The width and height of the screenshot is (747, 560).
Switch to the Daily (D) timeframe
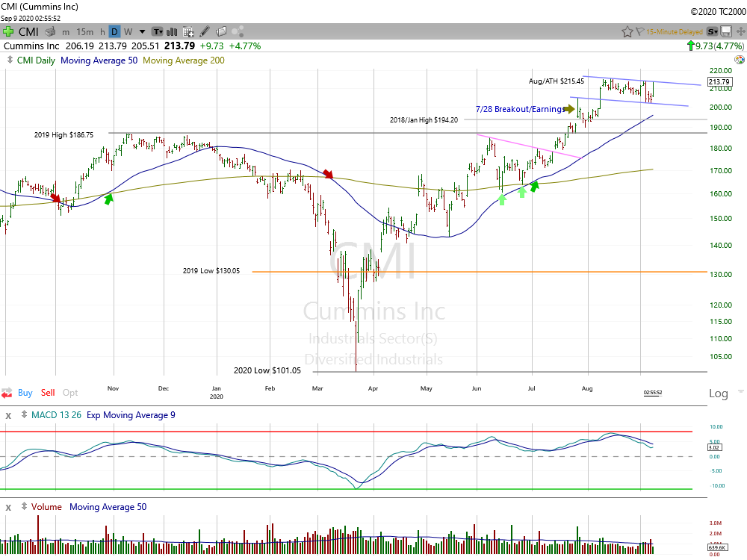click(114, 31)
